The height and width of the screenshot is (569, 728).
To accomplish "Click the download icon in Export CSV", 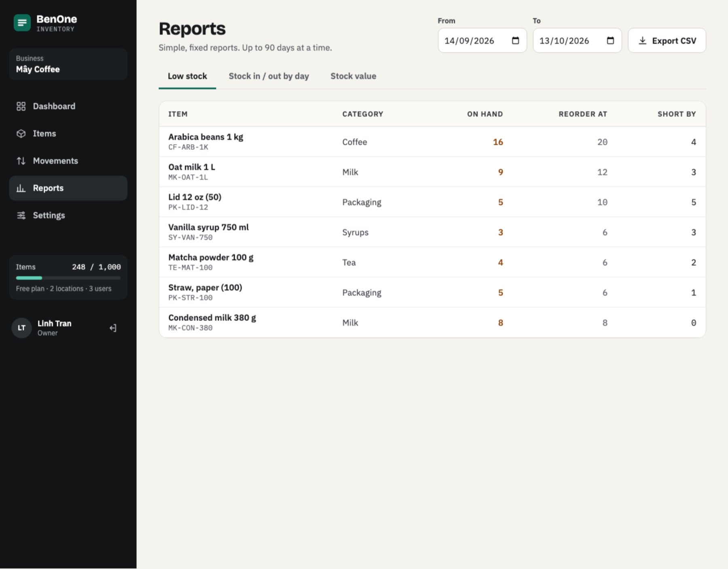I will (x=642, y=40).
